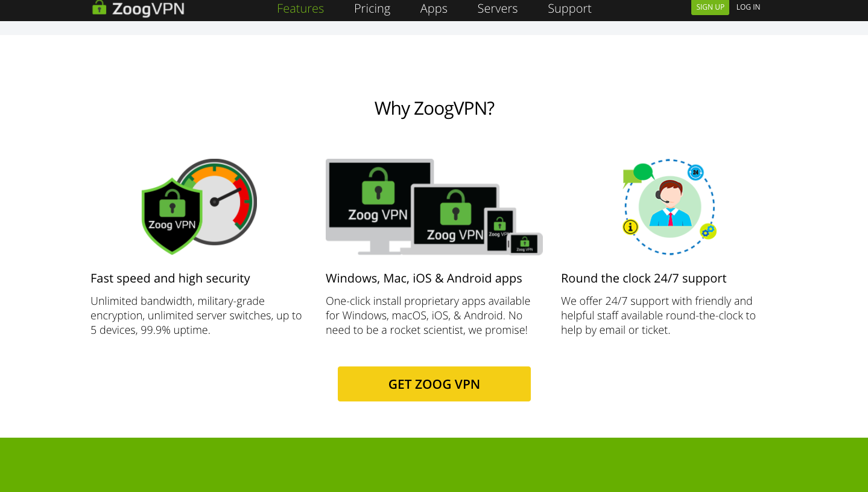Image resolution: width=868 pixels, height=492 pixels.
Task: Click the green SIGN UP button
Action: coord(710,7)
